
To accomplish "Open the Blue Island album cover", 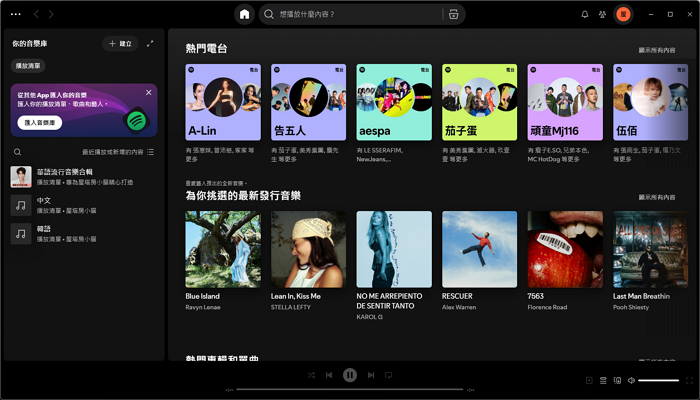I will pos(223,249).
